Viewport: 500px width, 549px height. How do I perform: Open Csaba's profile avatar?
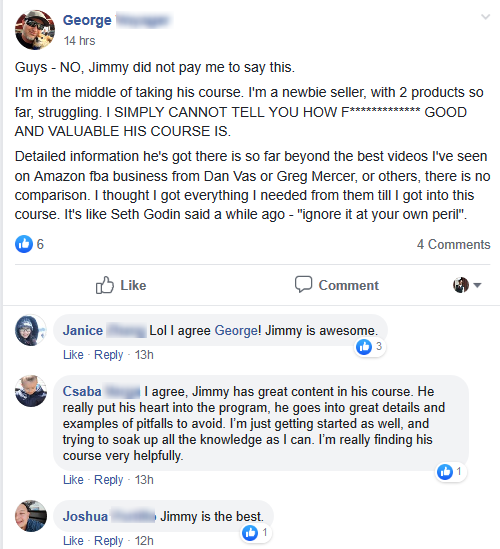click(x=31, y=391)
